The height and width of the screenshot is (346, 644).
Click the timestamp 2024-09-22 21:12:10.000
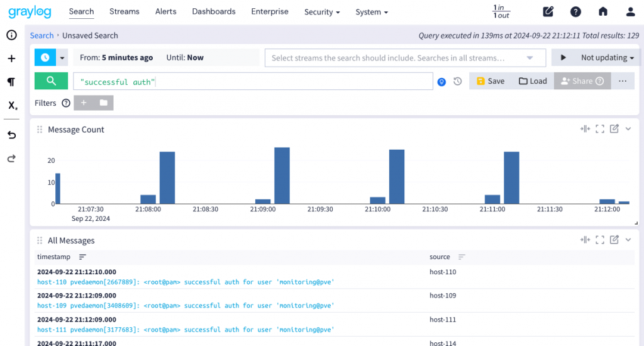coord(77,272)
